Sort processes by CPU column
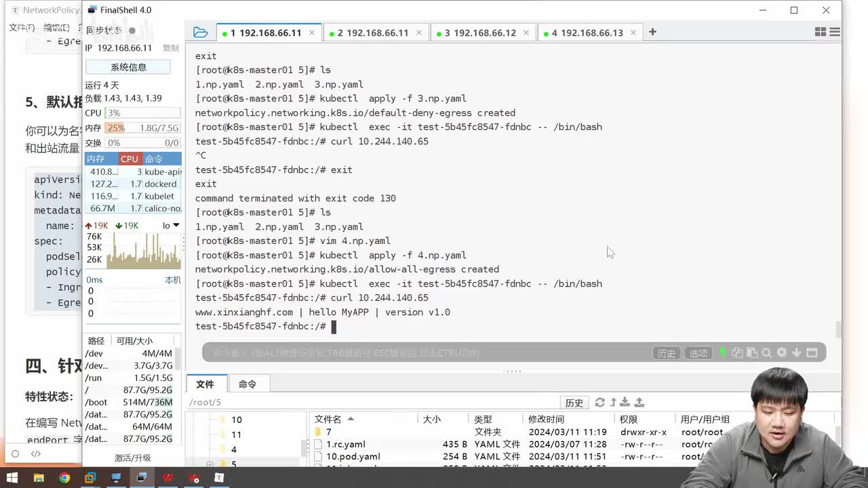This screenshot has height=488, width=868. (x=129, y=159)
